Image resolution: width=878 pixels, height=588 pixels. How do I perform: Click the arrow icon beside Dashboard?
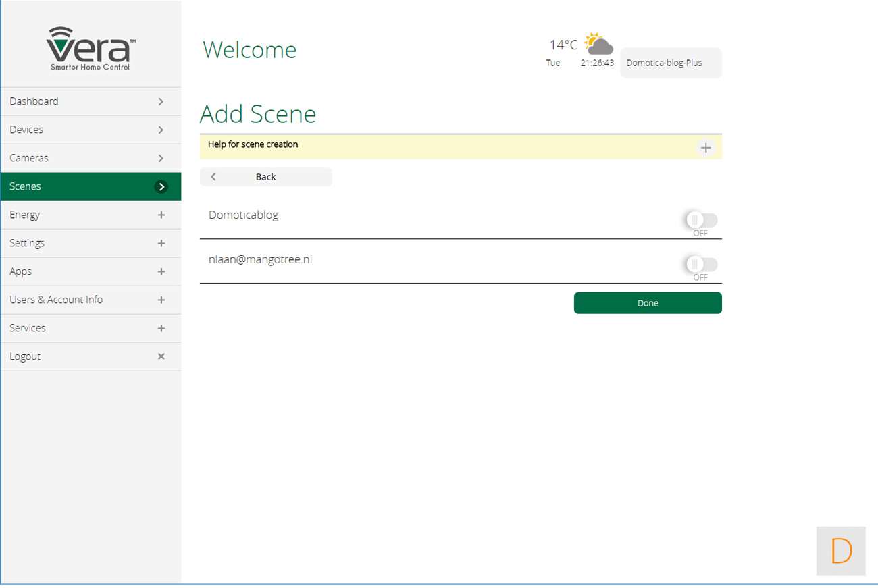pos(161,101)
